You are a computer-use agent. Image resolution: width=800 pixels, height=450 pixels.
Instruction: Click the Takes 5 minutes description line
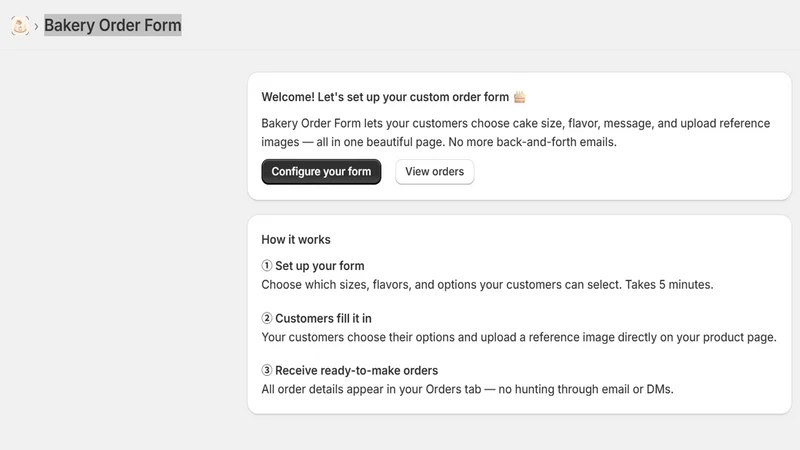487,285
